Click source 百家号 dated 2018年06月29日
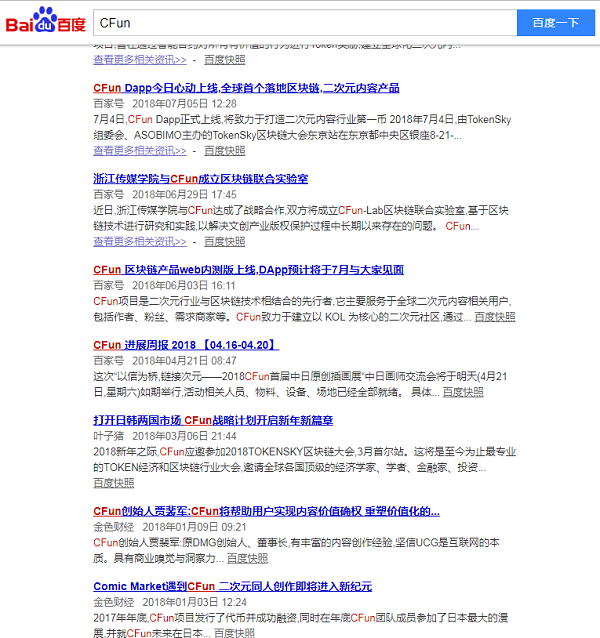600x638 pixels. pyautogui.click(x=109, y=194)
